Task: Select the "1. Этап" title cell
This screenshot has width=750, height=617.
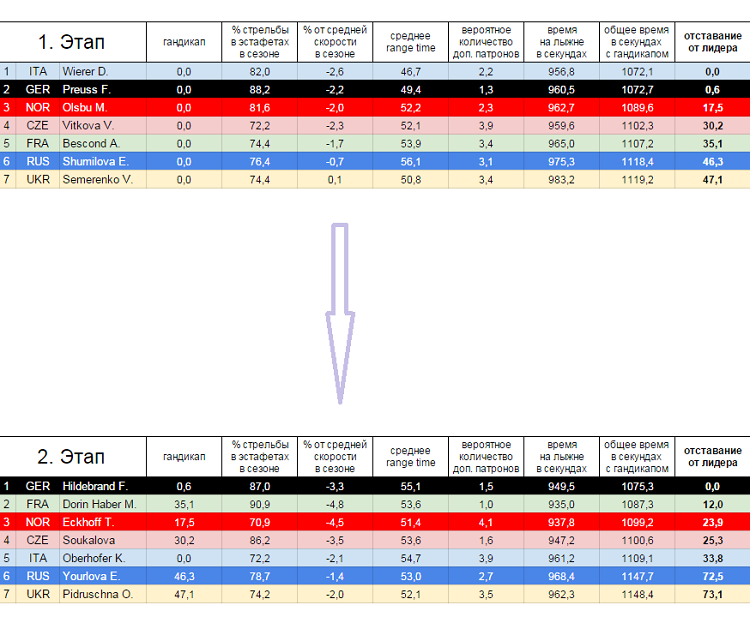Action: 70,42
